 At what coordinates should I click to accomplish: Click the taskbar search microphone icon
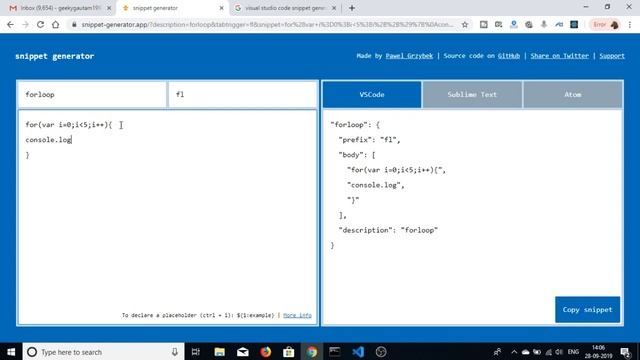175,352
